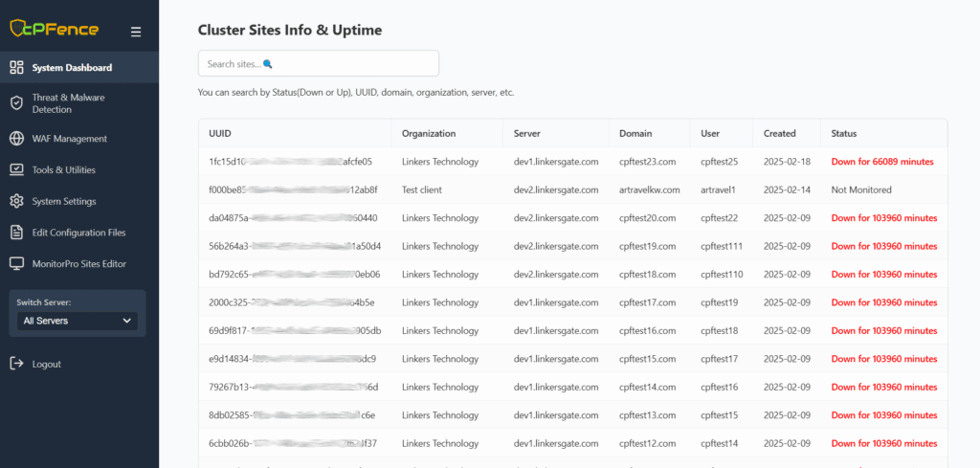Image resolution: width=980 pixels, height=468 pixels.
Task: Click the Search sites input field
Action: click(318, 63)
